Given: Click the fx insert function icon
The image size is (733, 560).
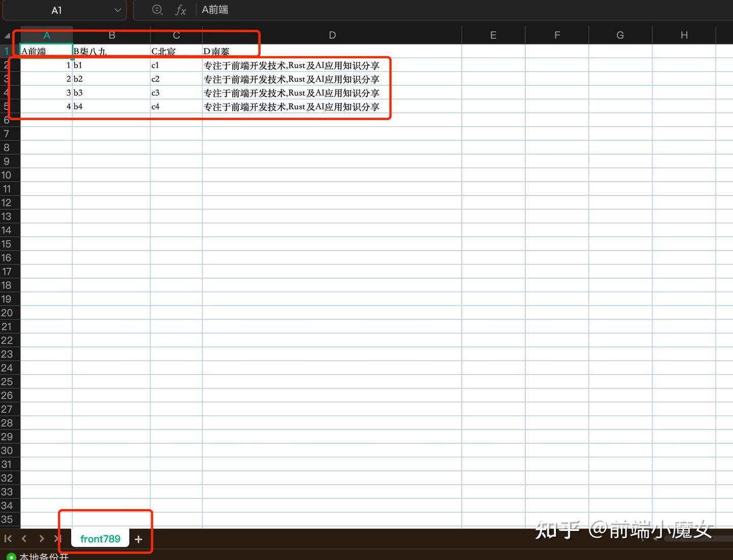Looking at the screenshot, I should (181, 10).
